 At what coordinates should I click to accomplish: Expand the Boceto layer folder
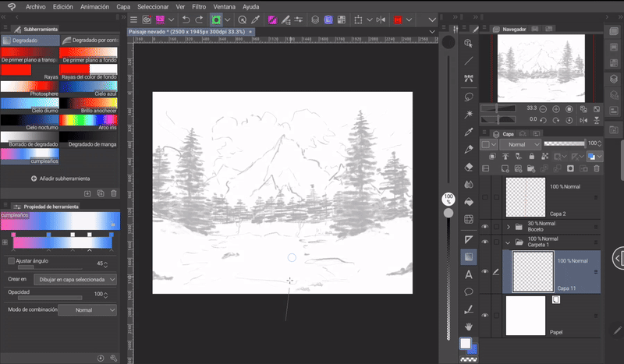pyautogui.click(x=509, y=227)
